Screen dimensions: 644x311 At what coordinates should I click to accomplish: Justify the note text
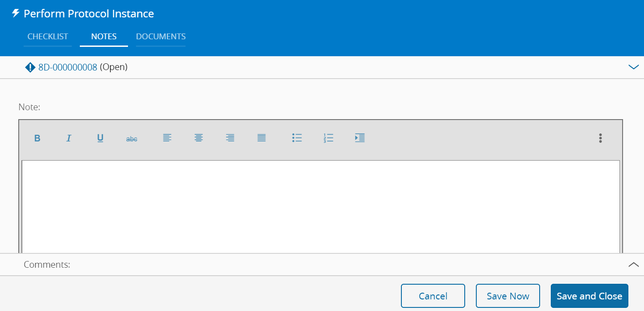coord(262,138)
